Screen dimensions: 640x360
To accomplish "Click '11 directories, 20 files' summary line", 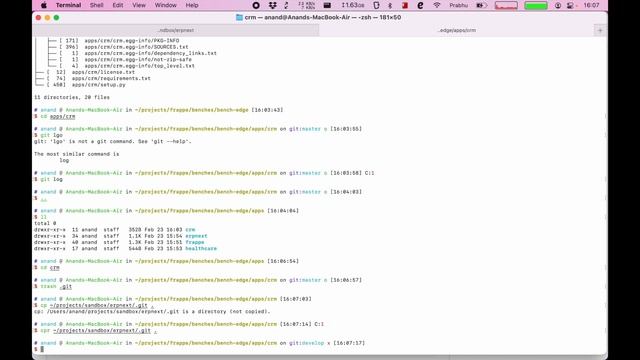I will click(x=72, y=97).
